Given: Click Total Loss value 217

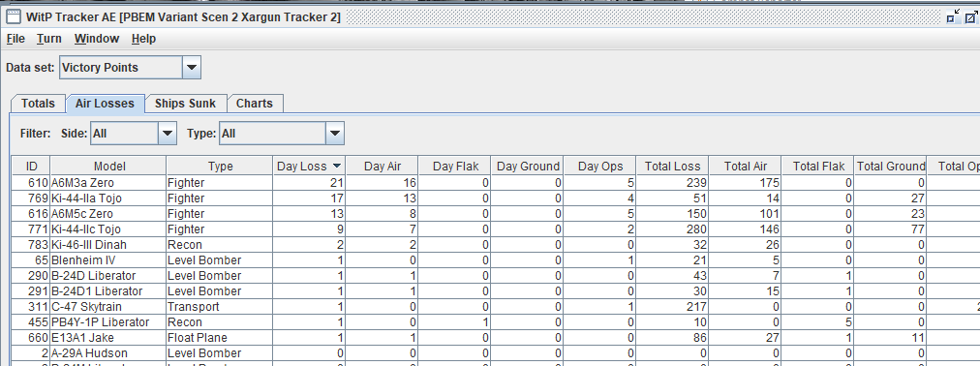Looking at the screenshot, I should 672,307.
